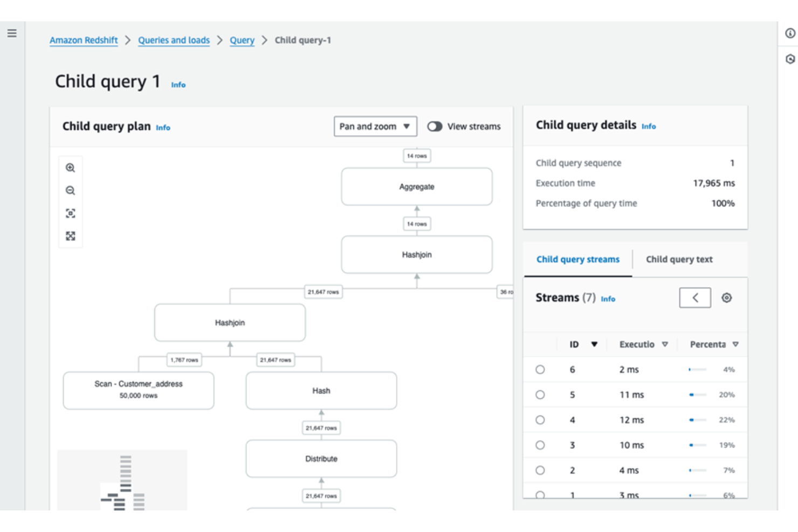Viewport: 798px width, 532px height.
Task: Click the zoom out magnifier icon
Action: tap(70, 190)
